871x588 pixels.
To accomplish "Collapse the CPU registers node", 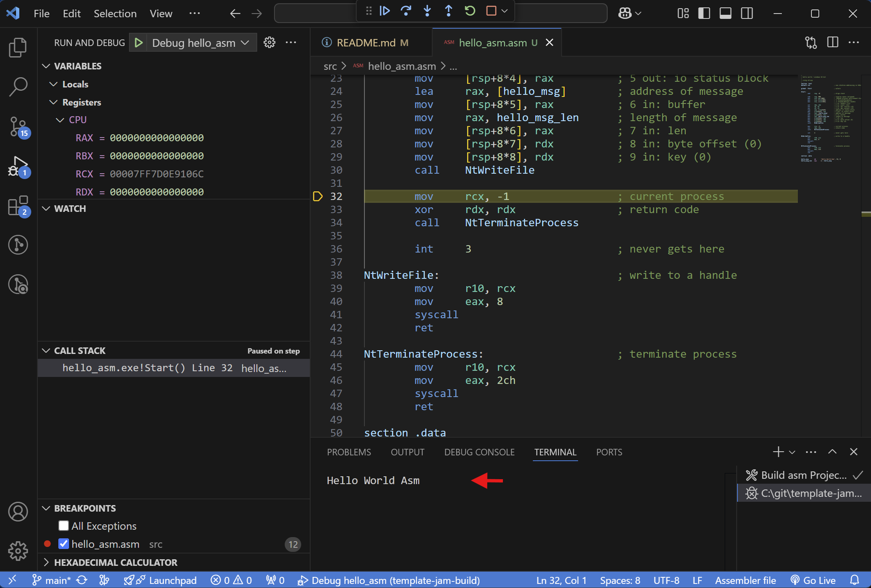I will [60, 120].
